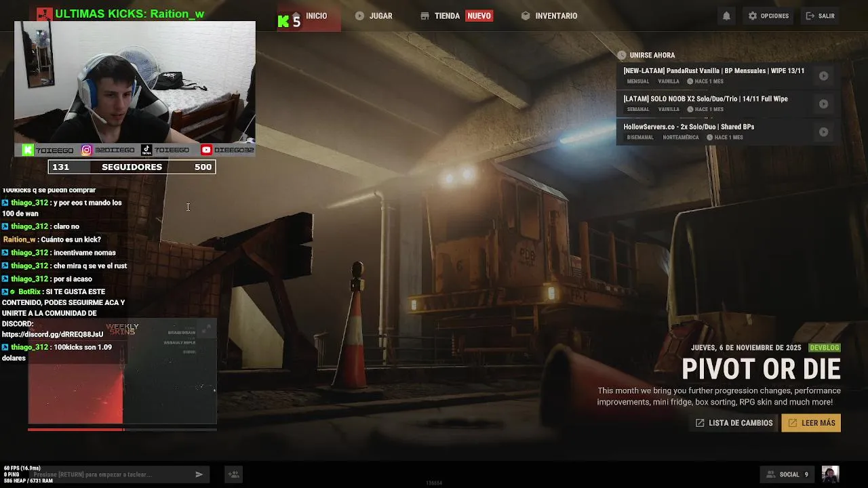
Task: Open the INICIO home tab
Action: [x=316, y=16]
